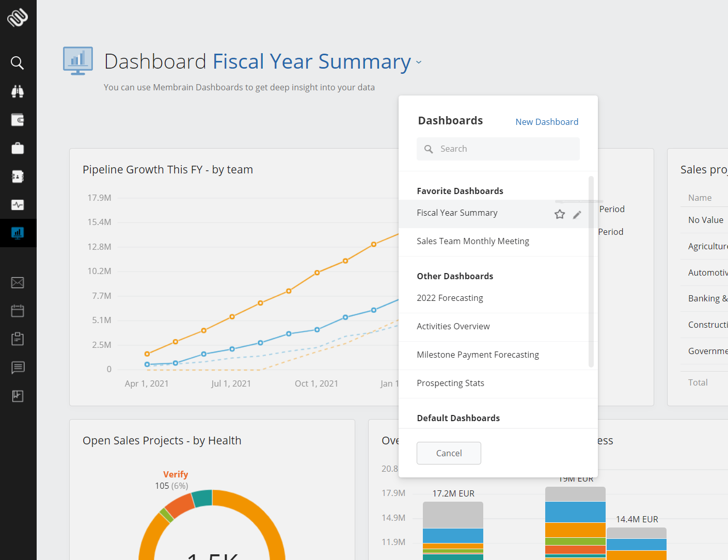This screenshot has width=728, height=560.
Task: Click the 'Construction' table row
Action: tap(704, 325)
